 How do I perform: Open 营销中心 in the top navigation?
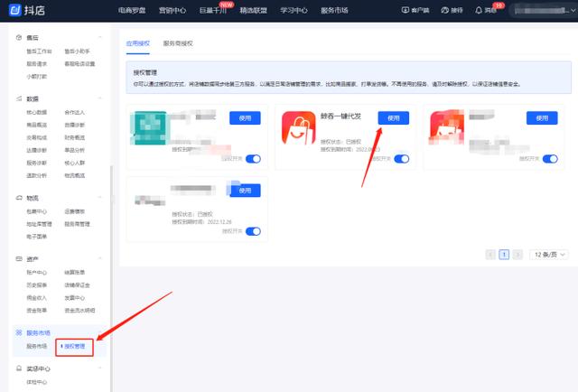[x=172, y=10]
